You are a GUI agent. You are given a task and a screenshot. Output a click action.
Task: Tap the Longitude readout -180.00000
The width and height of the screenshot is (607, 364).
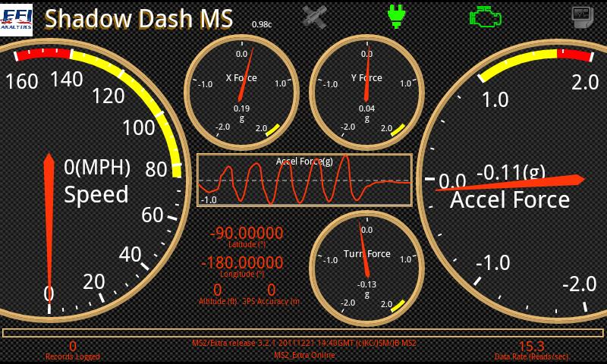pyautogui.click(x=242, y=262)
